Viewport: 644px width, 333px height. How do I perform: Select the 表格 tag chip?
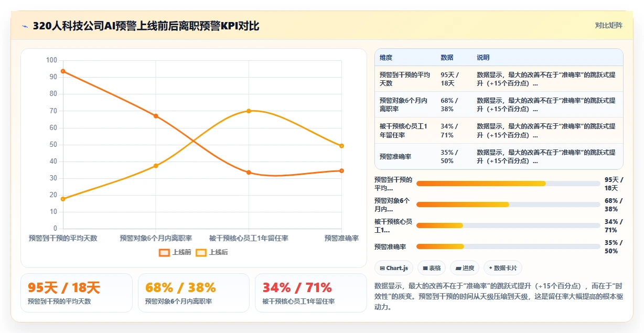click(x=432, y=268)
